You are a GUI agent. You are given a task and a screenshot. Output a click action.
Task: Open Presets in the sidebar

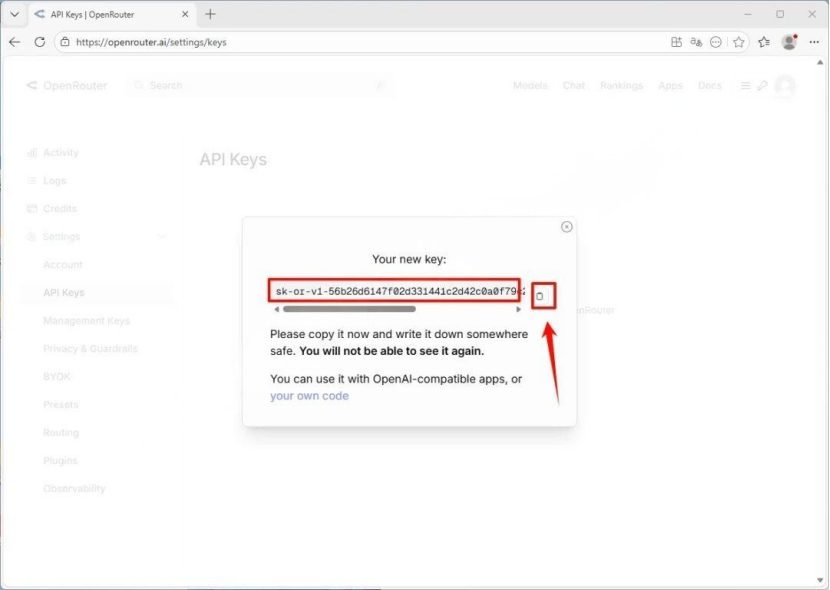point(61,405)
